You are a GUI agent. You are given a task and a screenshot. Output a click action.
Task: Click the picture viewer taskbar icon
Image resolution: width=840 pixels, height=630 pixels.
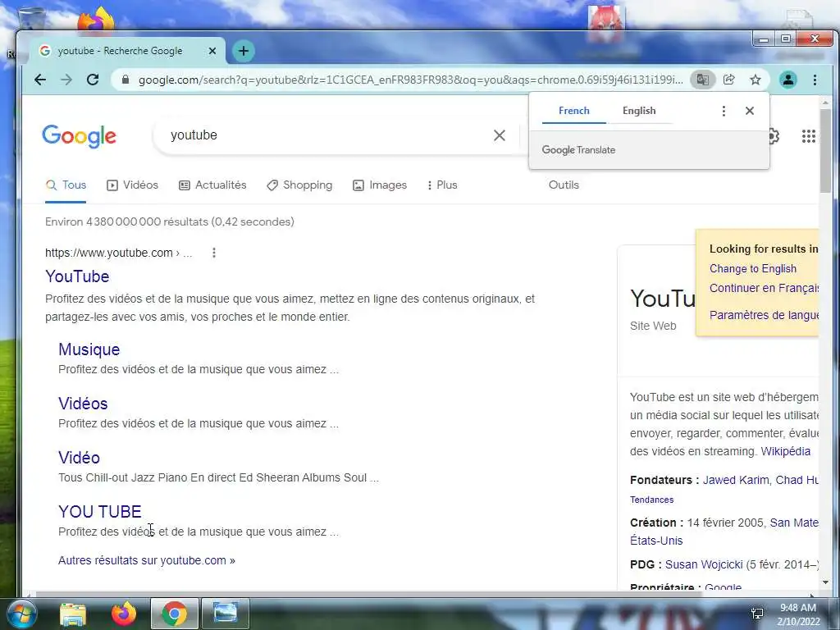click(x=226, y=614)
